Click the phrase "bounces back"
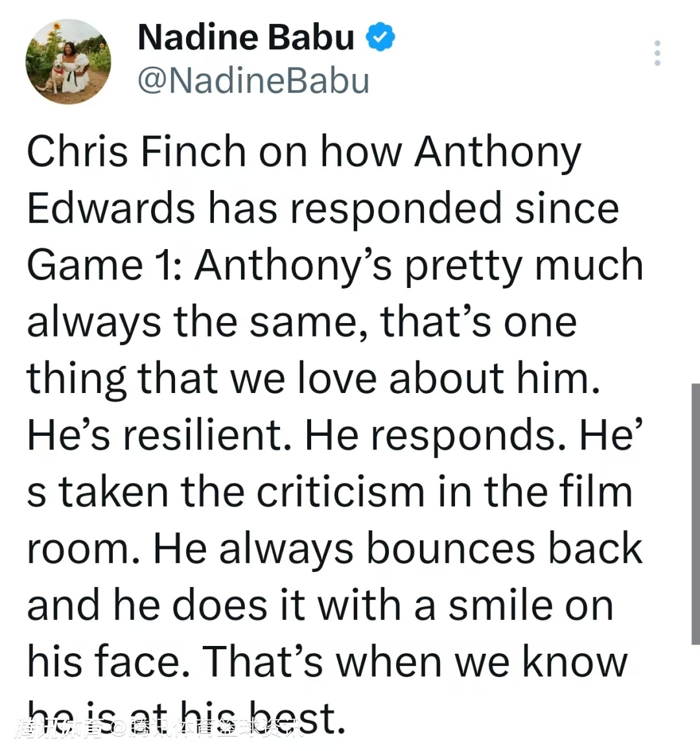This screenshot has width=700, height=751. point(504,549)
